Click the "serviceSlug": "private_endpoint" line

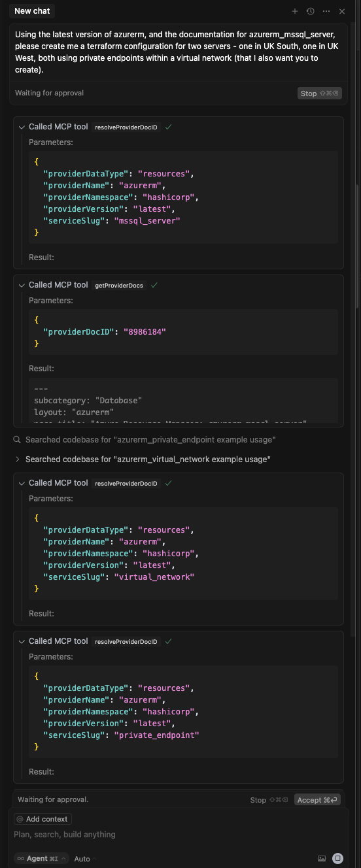[x=121, y=735]
